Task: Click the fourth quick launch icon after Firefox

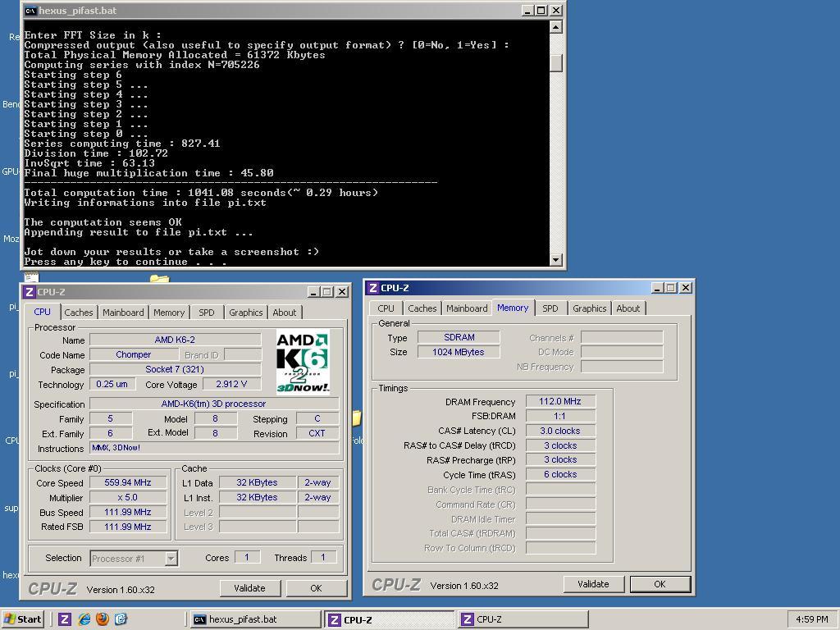Action: point(121,619)
